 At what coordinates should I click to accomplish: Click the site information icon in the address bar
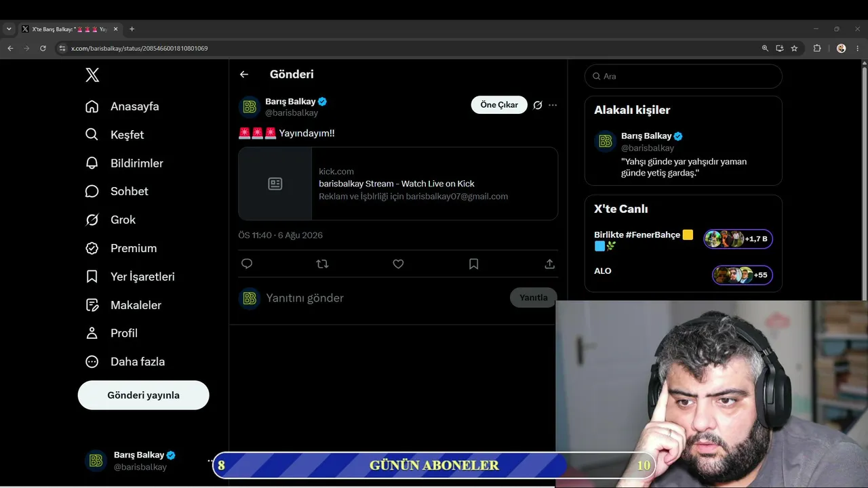tap(62, 48)
